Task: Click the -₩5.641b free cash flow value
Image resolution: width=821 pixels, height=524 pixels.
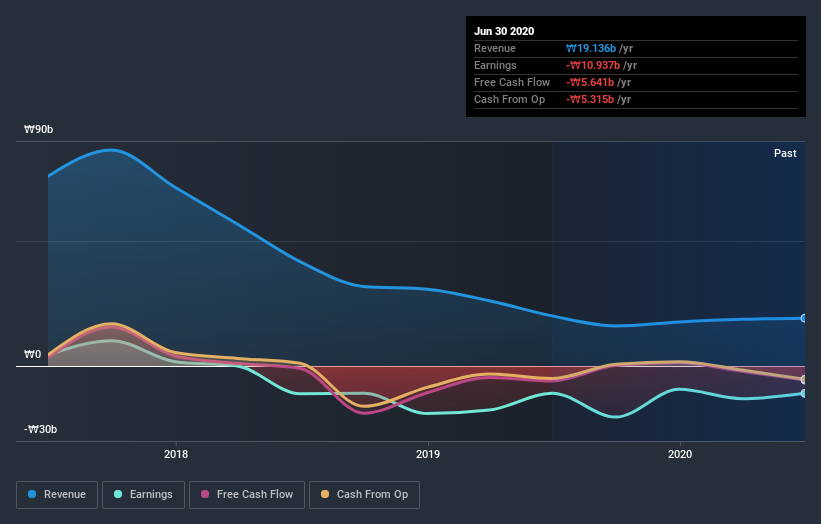Action: (x=590, y=82)
